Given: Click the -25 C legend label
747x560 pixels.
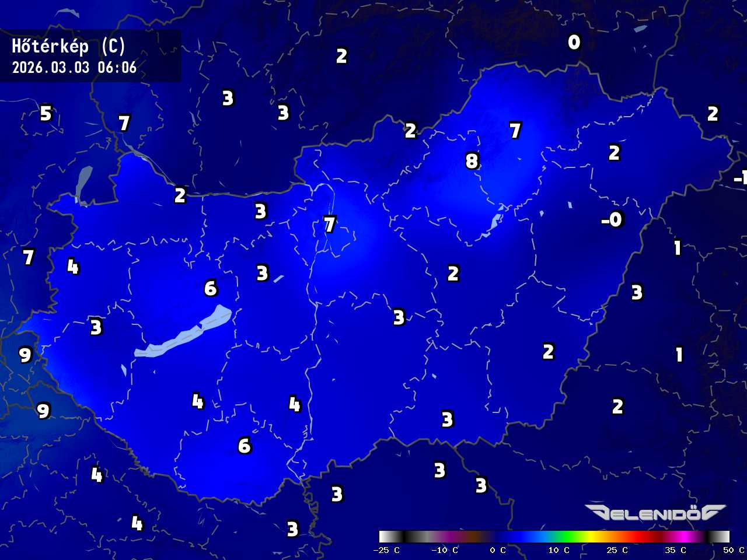Looking at the screenshot, I should 386,550.
